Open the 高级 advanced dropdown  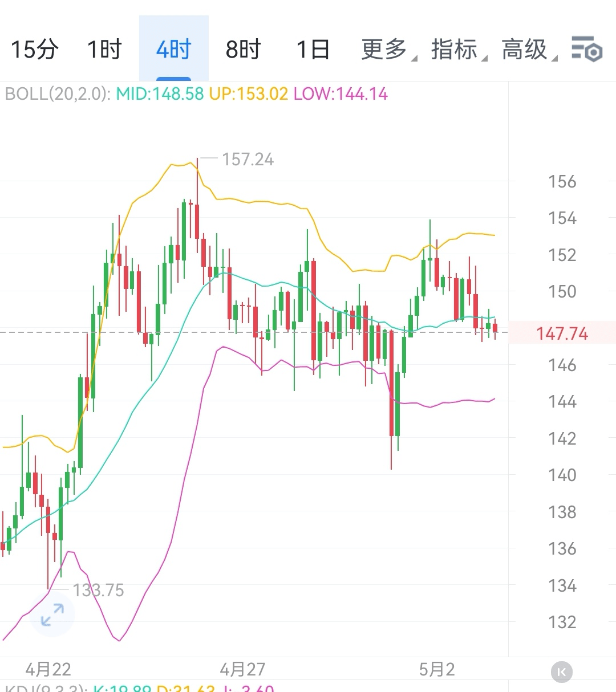528,50
